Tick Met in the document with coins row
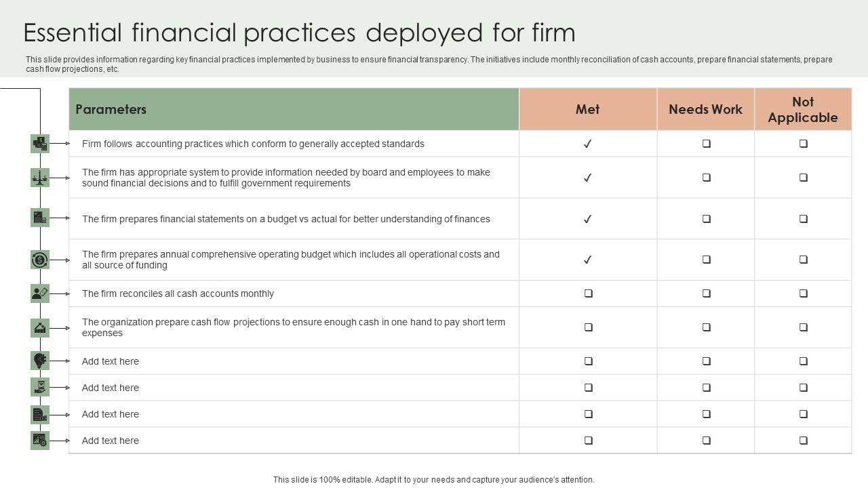868x488 pixels. coord(589,414)
